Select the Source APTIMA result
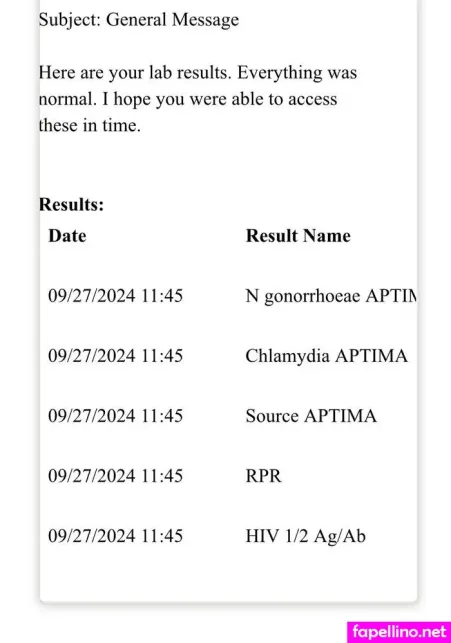Viewport: 451px width, 643px height. [311, 416]
